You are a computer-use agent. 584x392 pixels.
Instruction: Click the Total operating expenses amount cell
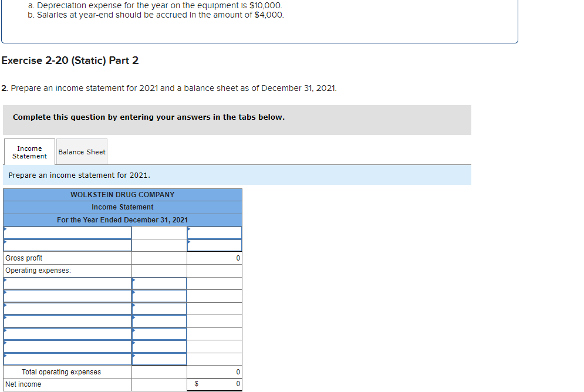click(214, 371)
